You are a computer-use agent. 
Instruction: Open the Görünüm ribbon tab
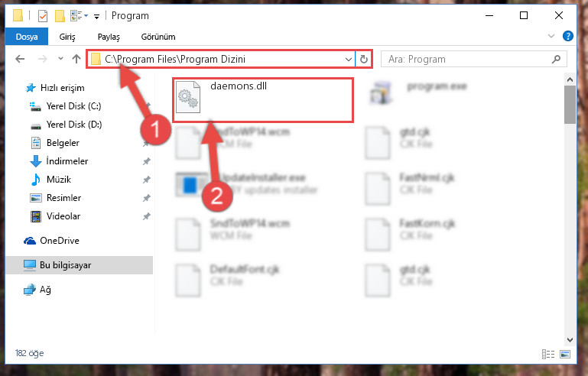(x=158, y=37)
